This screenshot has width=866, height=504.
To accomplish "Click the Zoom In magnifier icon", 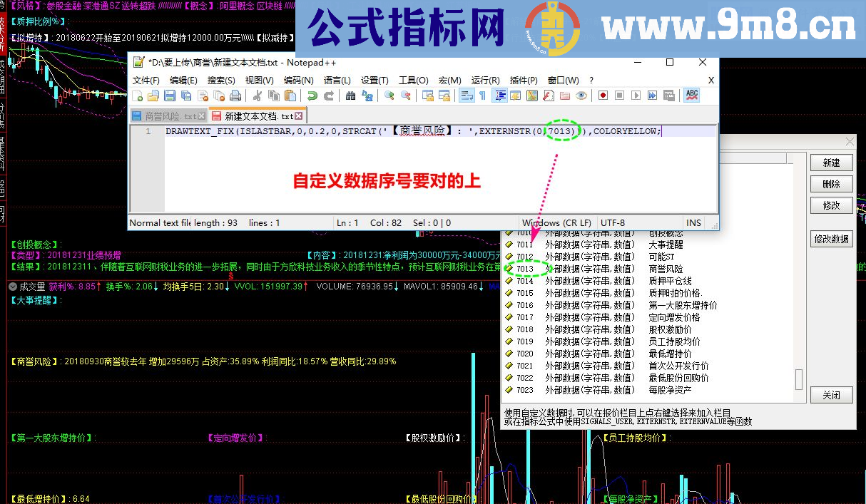I will 389,96.
